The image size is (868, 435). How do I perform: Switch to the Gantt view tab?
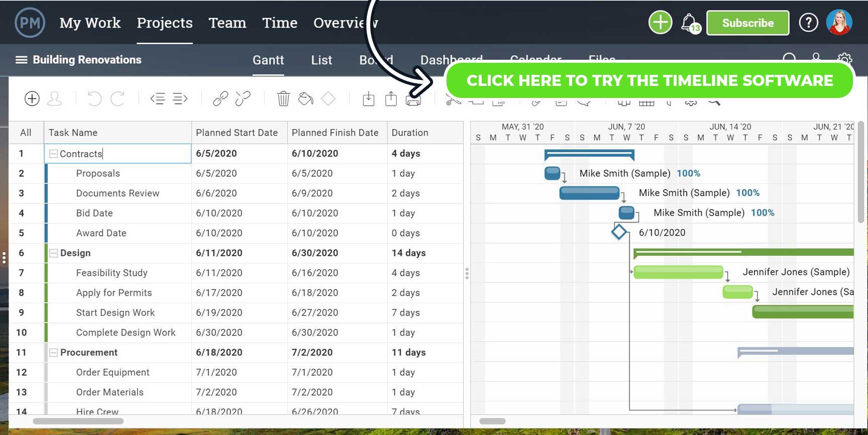(268, 60)
